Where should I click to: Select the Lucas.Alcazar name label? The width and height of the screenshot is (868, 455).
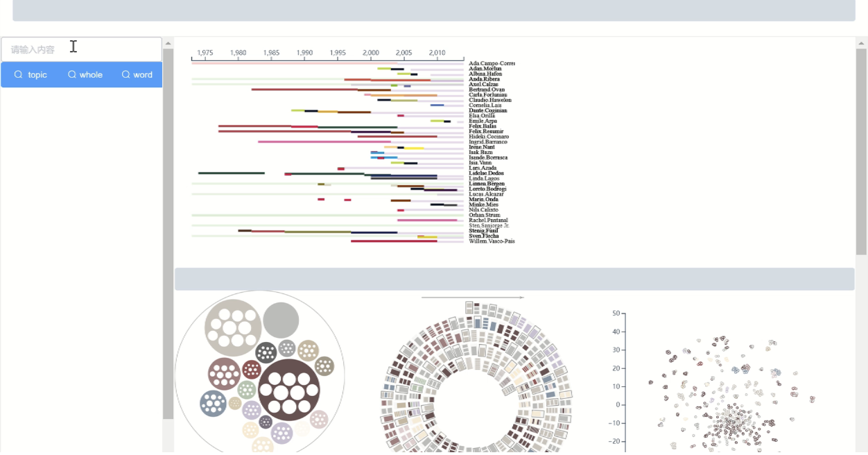coord(486,194)
